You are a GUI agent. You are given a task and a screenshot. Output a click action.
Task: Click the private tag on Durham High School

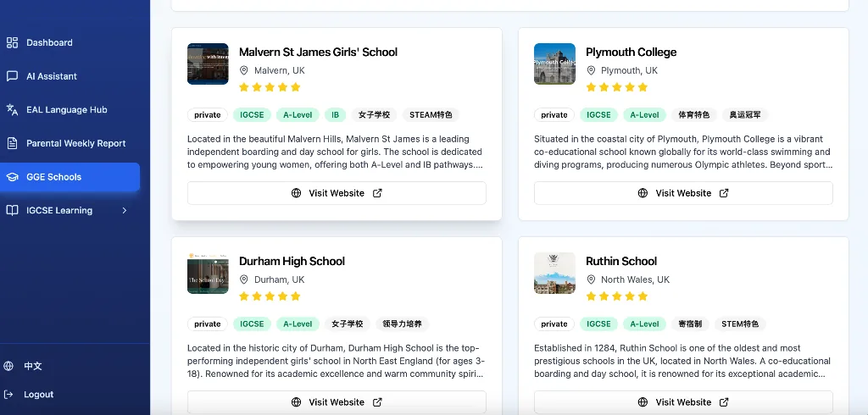[x=208, y=324]
